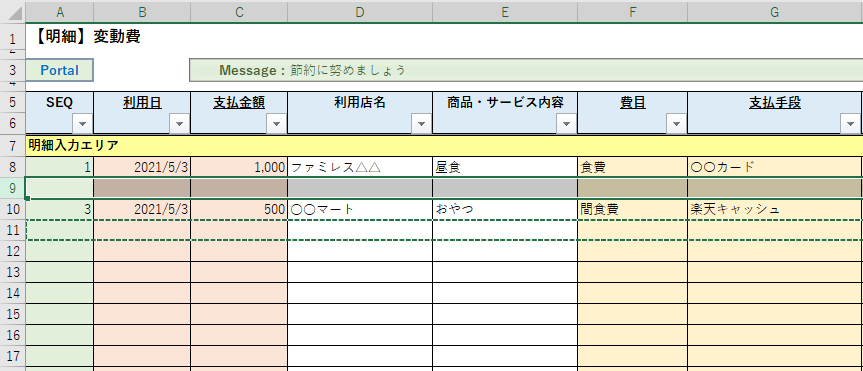Image resolution: width=863 pixels, height=371 pixels.
Task: Select column F header
Action: tap(632, 12)
